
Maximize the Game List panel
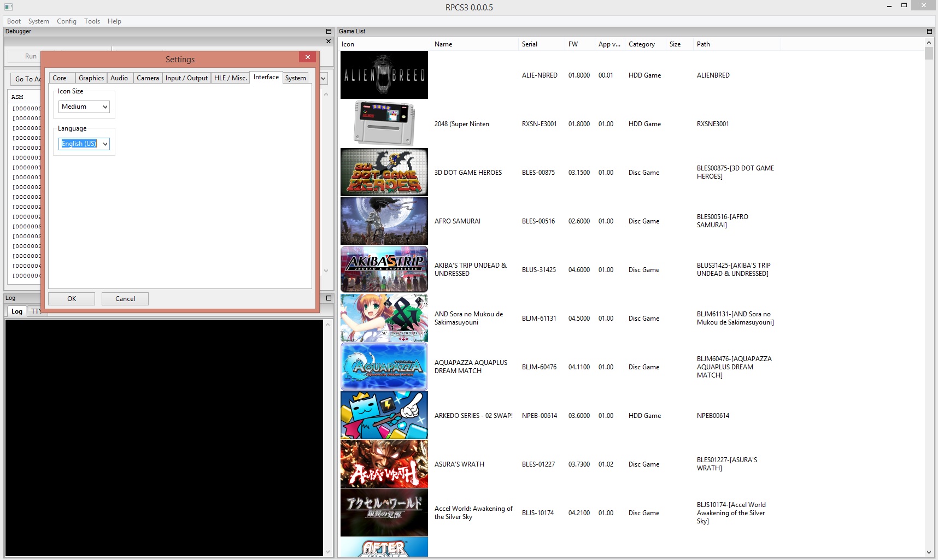[929, 31]
